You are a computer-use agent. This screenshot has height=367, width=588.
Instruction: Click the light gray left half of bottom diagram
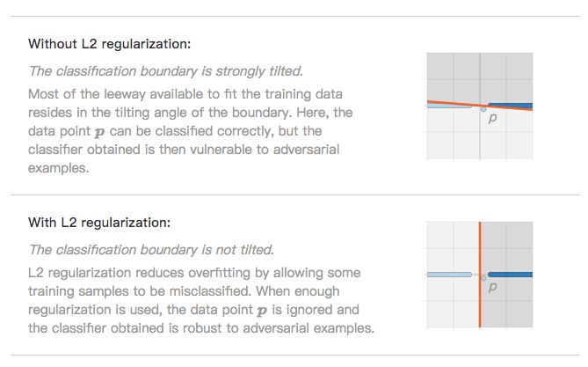pyautogui.click(x=450, y=246)
